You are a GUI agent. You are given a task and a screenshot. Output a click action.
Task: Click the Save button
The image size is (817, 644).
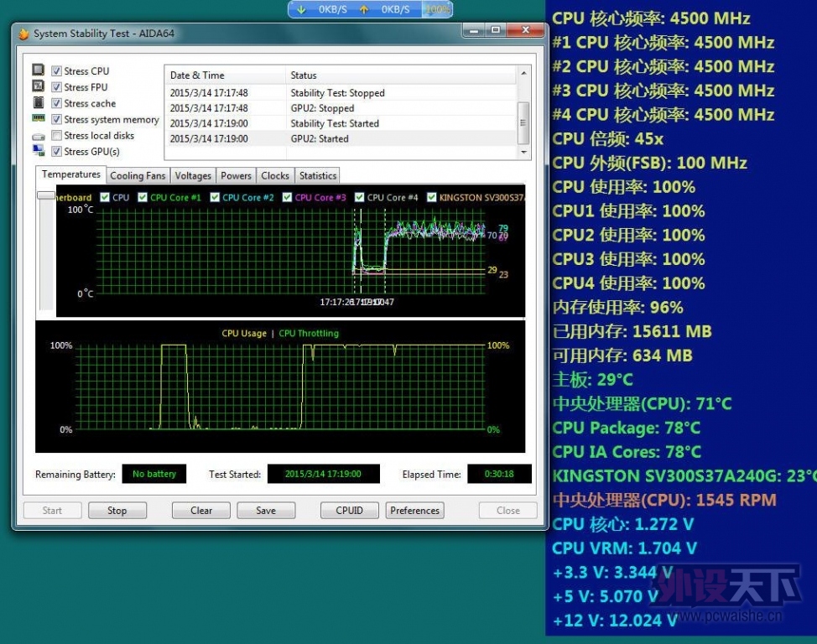(x=266, y=511)
